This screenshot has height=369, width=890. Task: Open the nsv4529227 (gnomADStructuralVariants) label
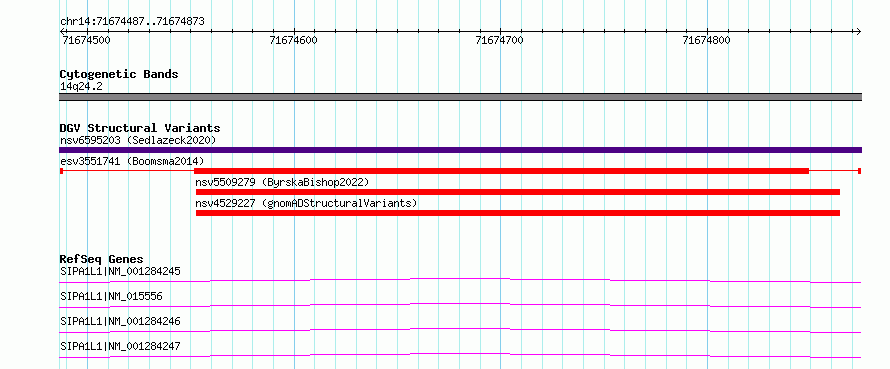click(x=306, y=203)
